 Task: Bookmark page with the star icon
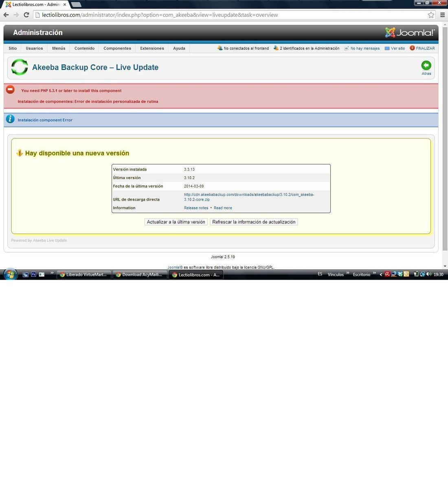pyautogui.click(x=431, y=15)
